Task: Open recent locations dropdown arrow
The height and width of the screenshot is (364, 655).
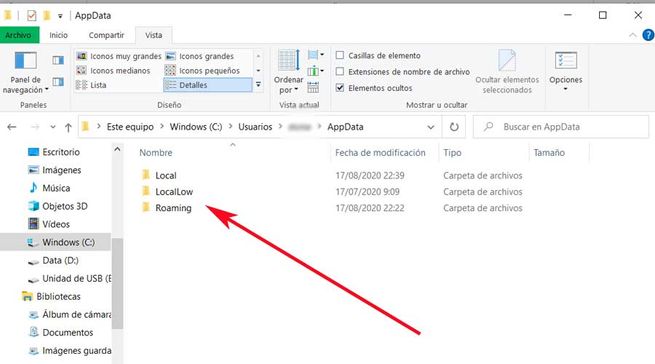Action: 53,127
